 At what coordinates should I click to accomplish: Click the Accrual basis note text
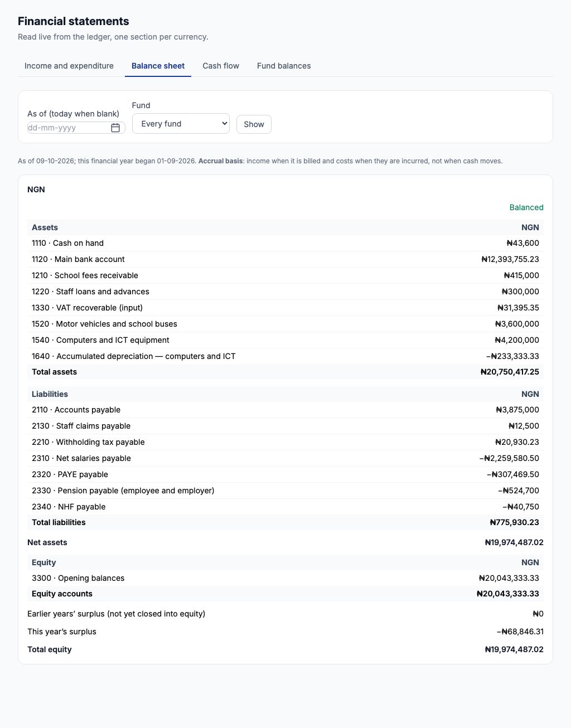pos(221,161)
